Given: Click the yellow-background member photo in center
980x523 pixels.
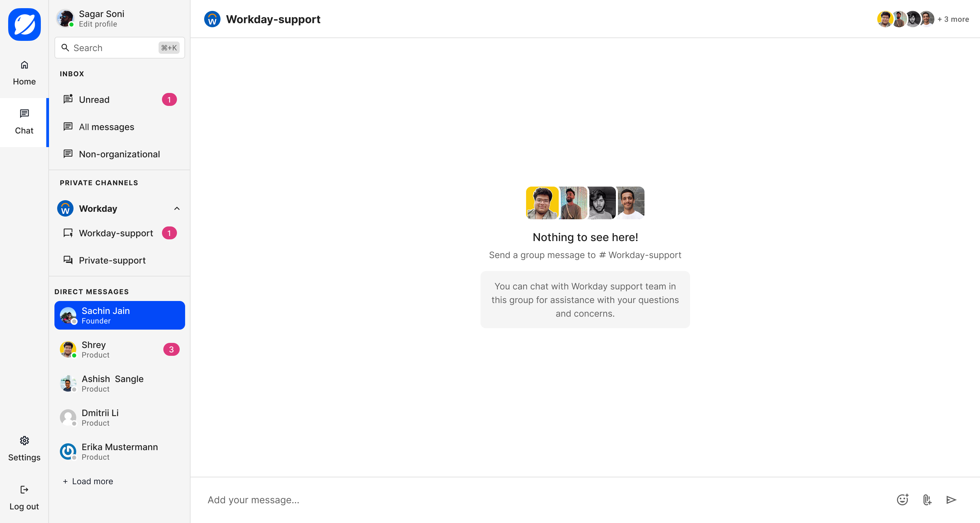Looking at the screenshot, I should click(x=542, y=203).
